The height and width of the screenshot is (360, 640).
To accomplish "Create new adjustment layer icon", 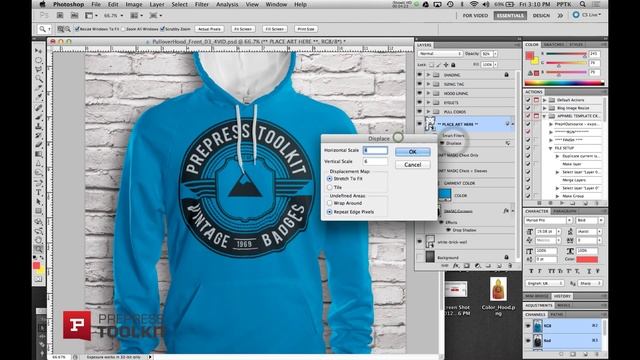I will click(477, 266).
